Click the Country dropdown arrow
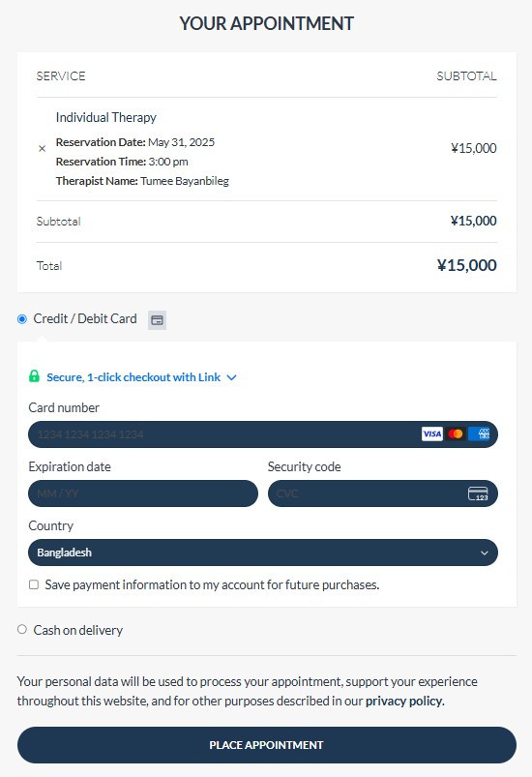The image size is (532, 777). click(x=484, y=553)
